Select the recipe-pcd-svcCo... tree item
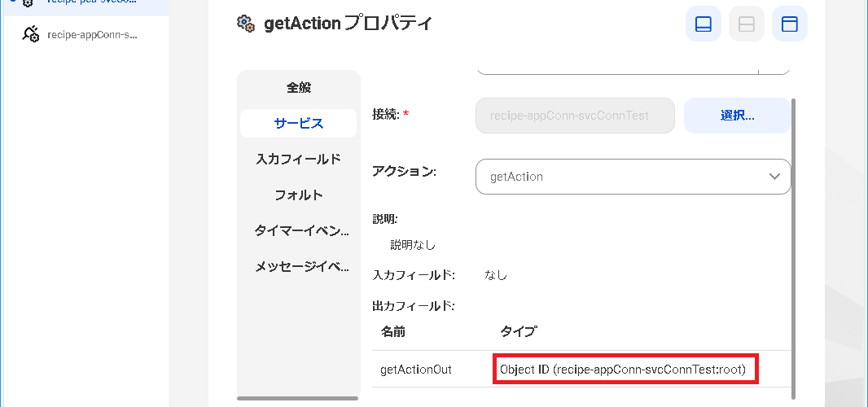 (91, 2)
